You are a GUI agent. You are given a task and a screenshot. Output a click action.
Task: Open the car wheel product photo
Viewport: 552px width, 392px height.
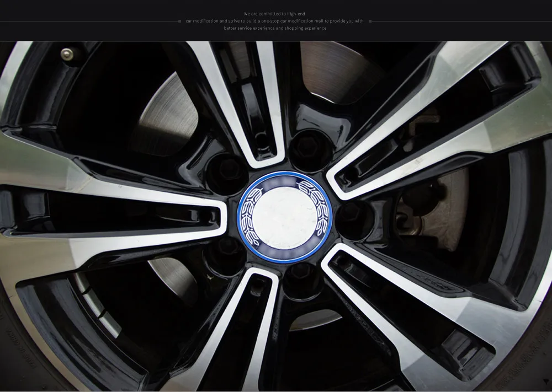point(276,216)
